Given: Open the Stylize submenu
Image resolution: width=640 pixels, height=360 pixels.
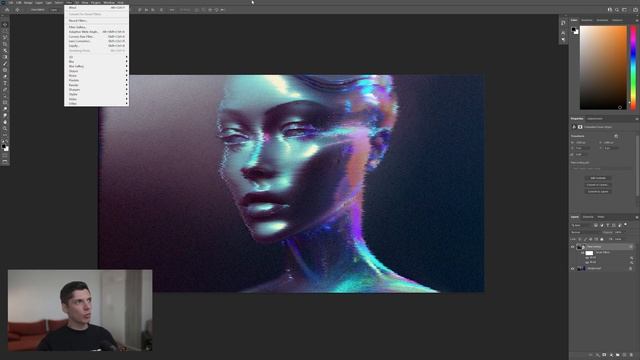Looking at the screenshot, I should (x=96, y=94).
